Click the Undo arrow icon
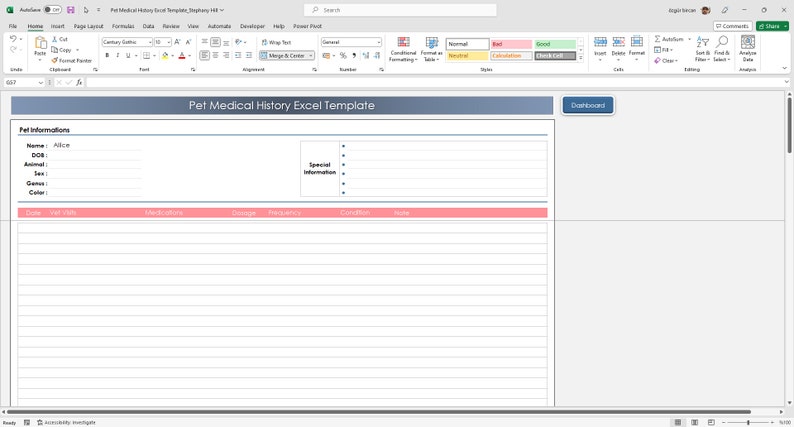Viewport: 794px width, 427px height. [x=13, y=39]
